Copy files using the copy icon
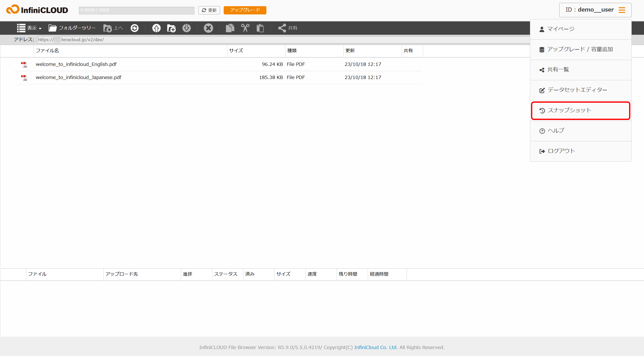Screen dimensions: 644x356 230,28
